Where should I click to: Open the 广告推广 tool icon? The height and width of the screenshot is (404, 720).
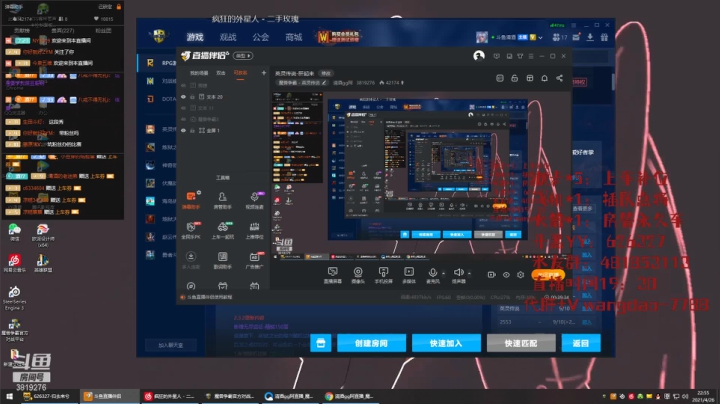[254, 260]
